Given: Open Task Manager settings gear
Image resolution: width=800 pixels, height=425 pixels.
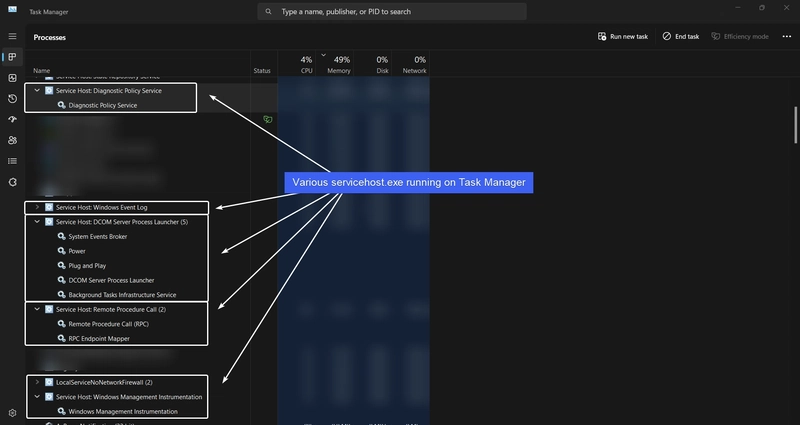Looking at the screenshot, I should tap(12, 412).
